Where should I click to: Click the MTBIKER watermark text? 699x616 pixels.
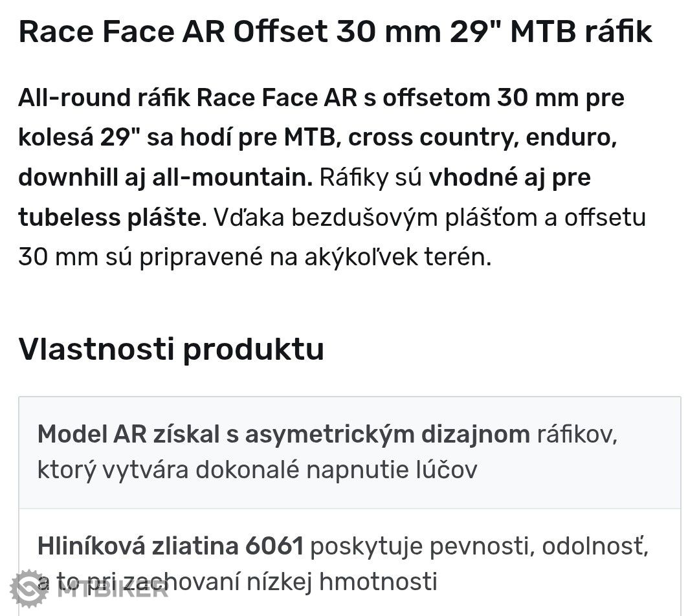[x=113, y=591]
